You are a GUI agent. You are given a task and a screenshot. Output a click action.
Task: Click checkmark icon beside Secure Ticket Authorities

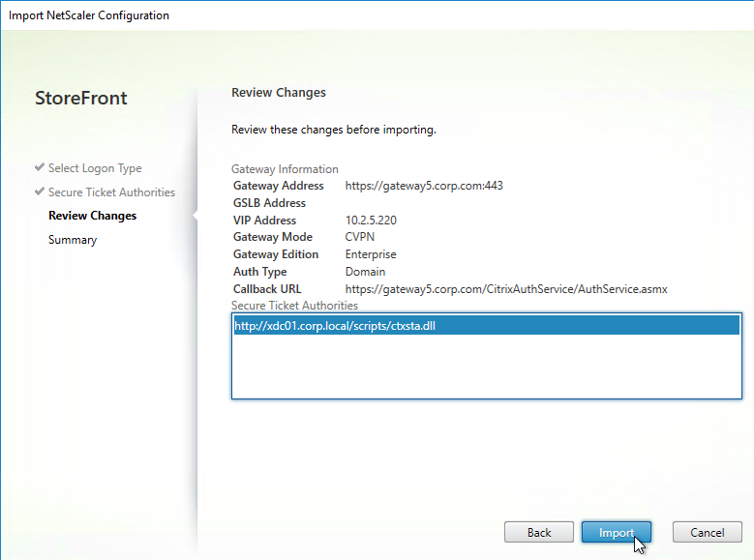click(40, 192)
